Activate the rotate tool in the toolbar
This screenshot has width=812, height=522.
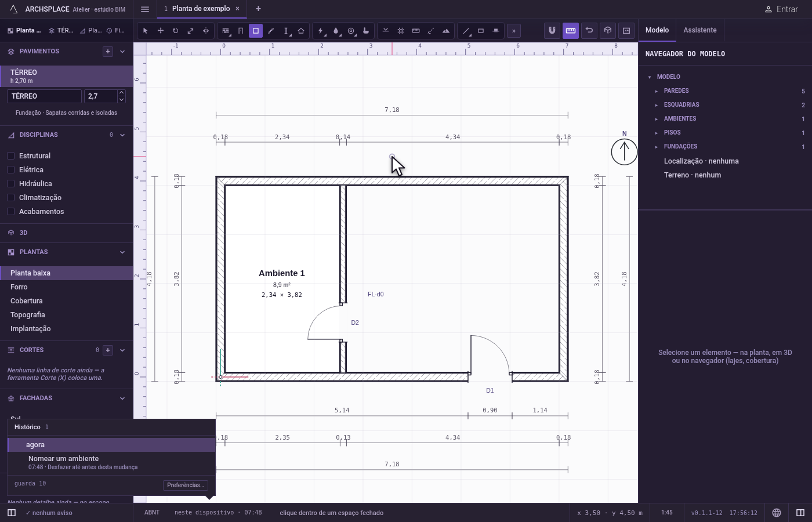(x=176, y=31)
